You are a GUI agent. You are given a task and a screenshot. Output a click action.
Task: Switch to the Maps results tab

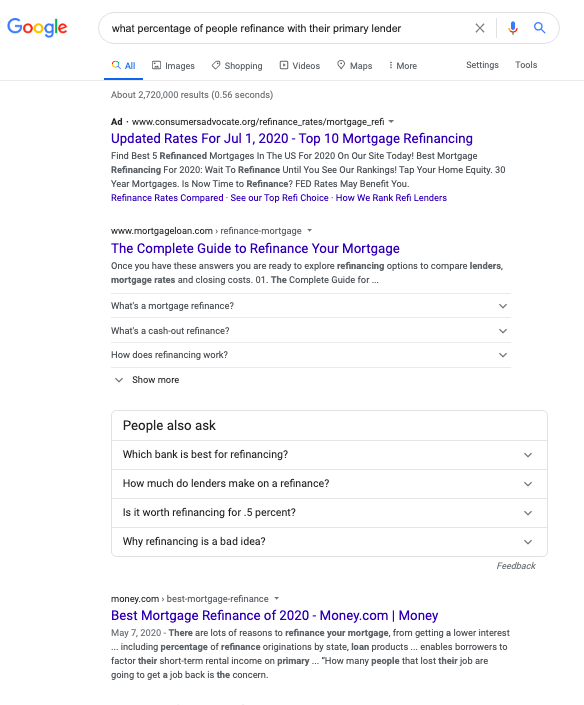click(355, 66)
